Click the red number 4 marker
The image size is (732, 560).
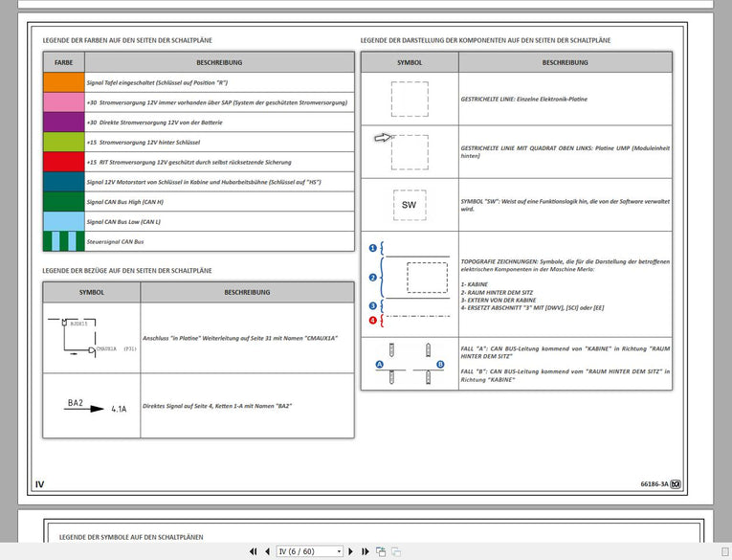[373, 320]
